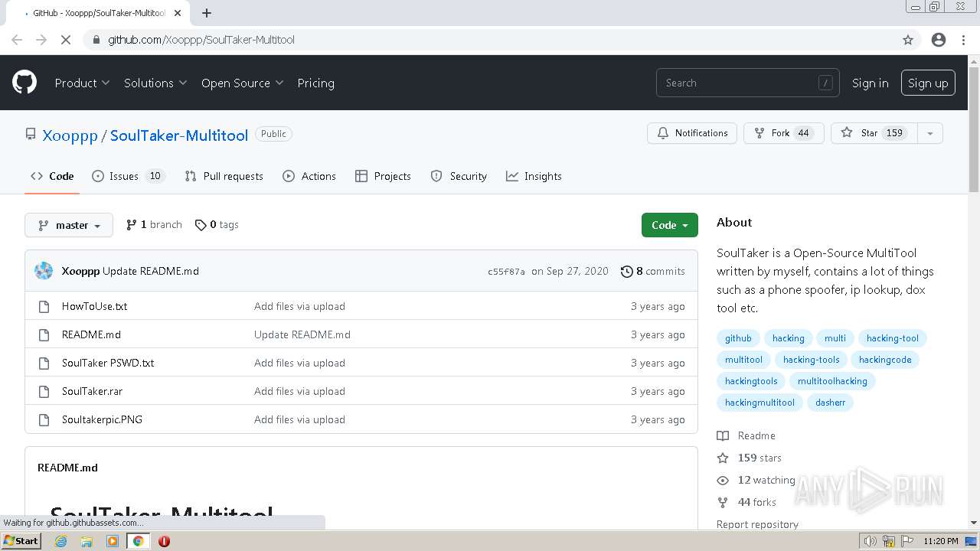The width and height of the screenshot is (980, 551).
Task: Click the hackingcode topic tag
Action: (885, 360)
